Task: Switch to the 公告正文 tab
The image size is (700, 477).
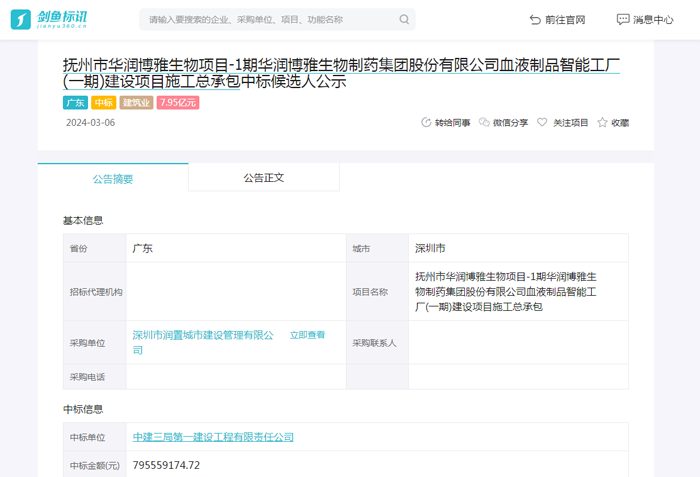Action: [x=264, y=178]
